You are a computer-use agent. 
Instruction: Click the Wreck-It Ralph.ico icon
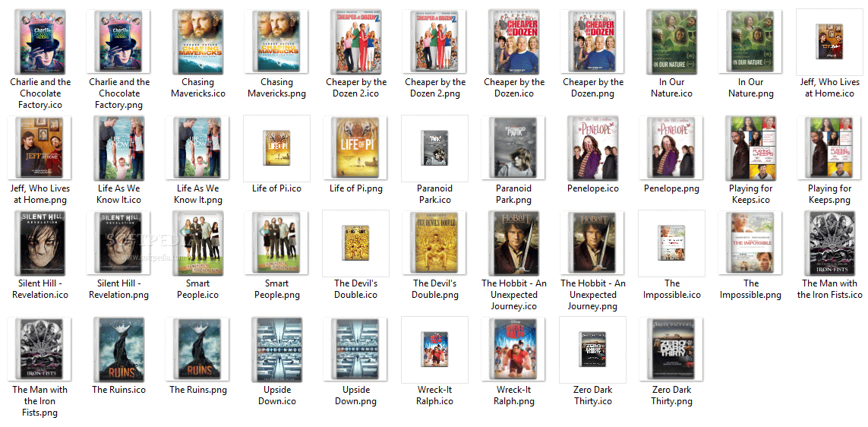(434, 349)
